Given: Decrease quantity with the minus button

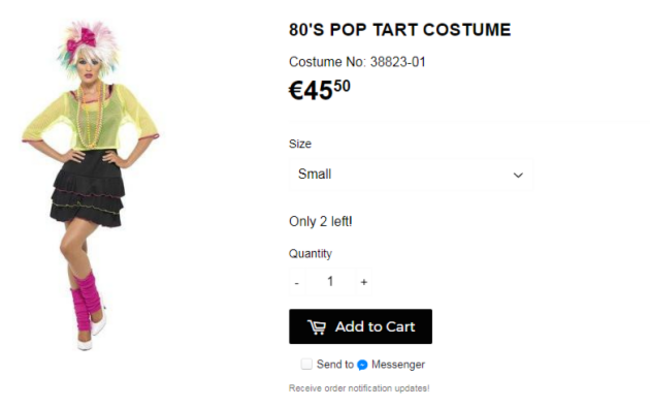Looking at the screenshot, I should (x=297, y=282).
